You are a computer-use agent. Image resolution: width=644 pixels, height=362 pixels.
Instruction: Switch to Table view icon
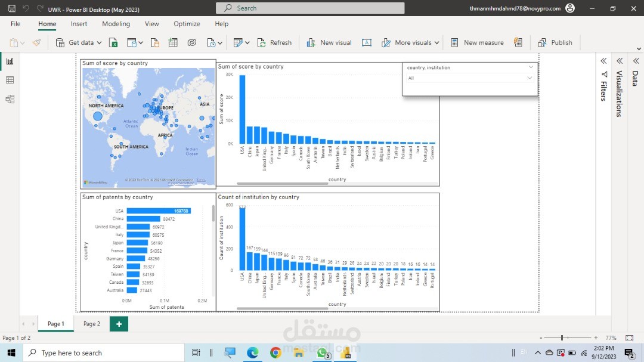10,80
